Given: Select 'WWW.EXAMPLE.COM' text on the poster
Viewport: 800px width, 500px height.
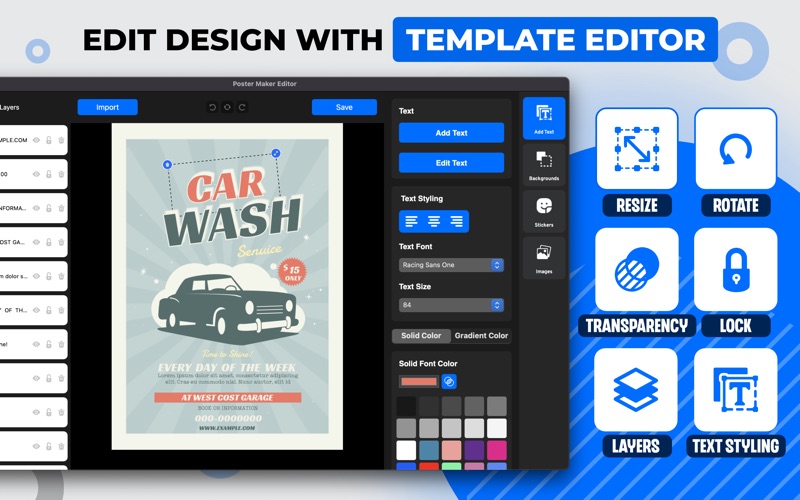Looking at the screenshot, I should point(227,428).
